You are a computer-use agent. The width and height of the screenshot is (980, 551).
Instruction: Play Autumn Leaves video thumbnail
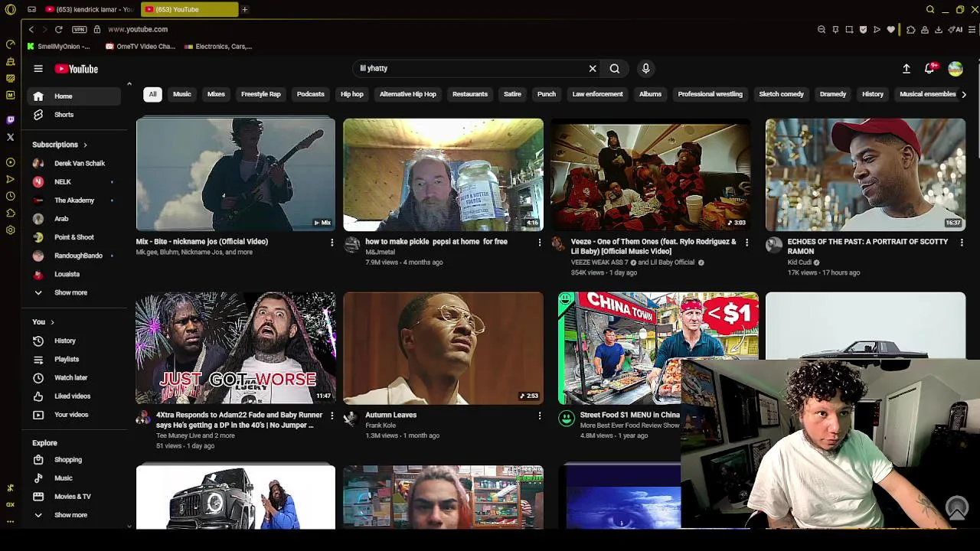tap(443, 348)
